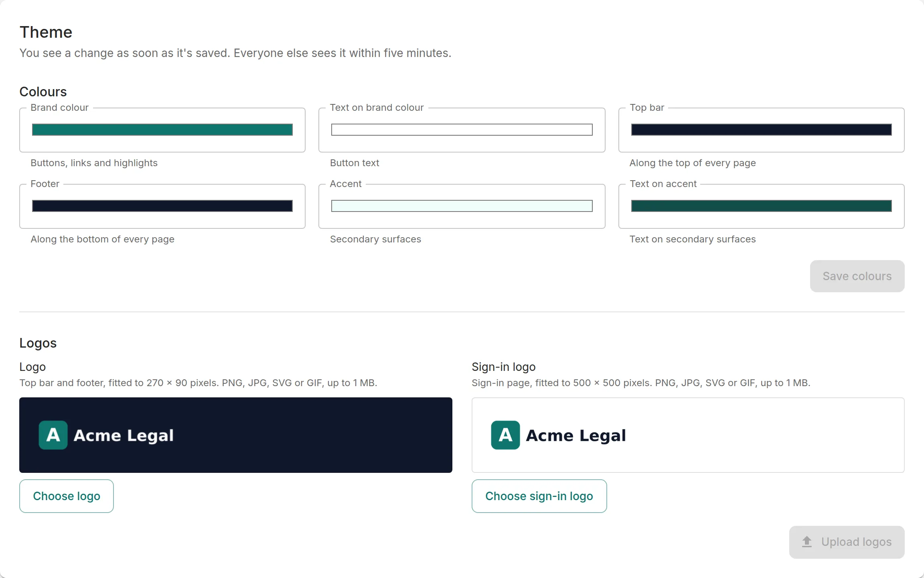
Task: Click the Colours section heading
Action: coord(43,92)
